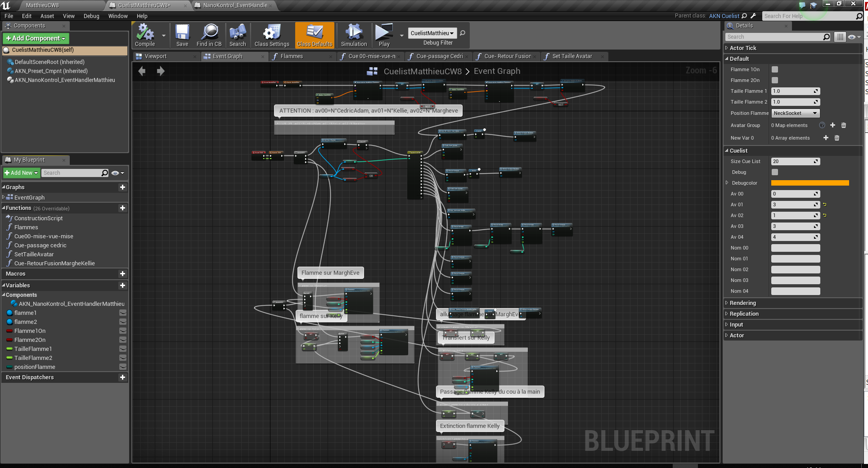Open Play options dropdown arrow
Screen dimensions: 868x468
402,35
